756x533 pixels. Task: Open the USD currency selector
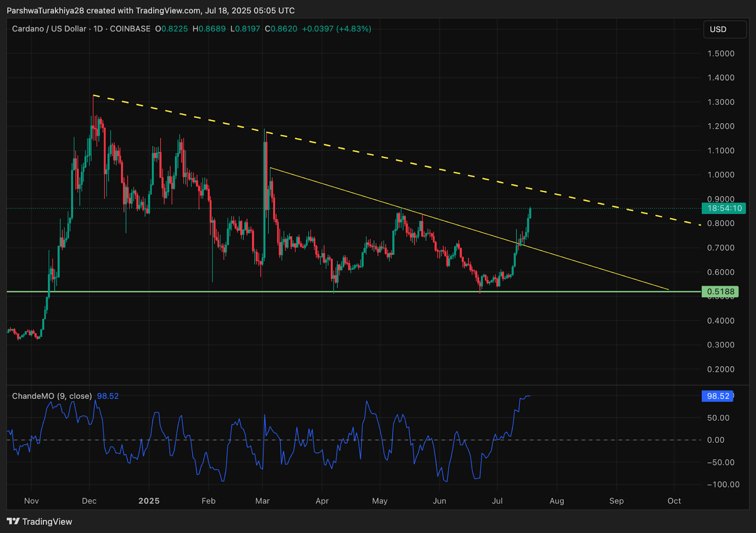(725, 29)
